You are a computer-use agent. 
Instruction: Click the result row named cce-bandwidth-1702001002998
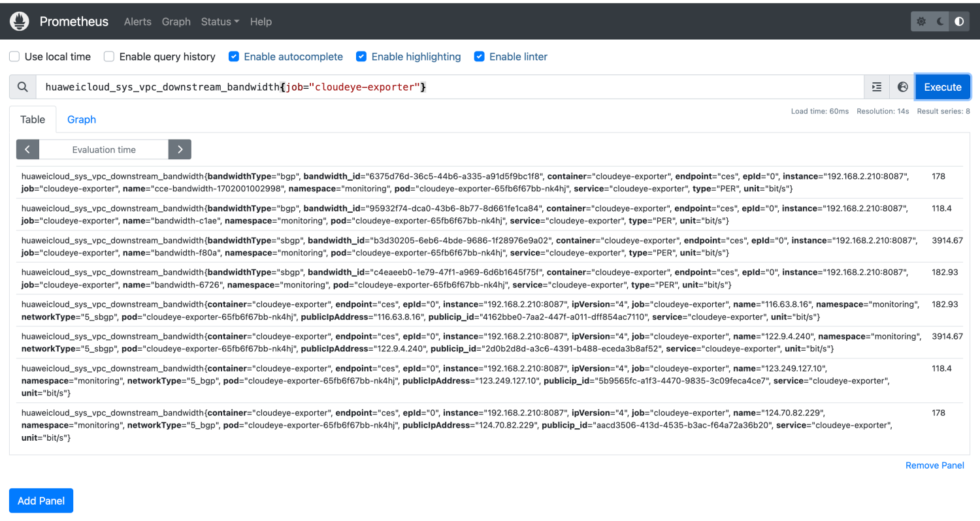[x=490, y=182]
